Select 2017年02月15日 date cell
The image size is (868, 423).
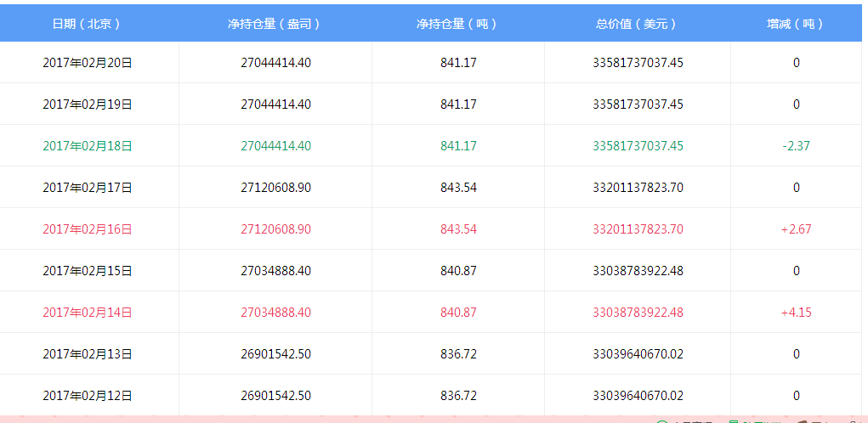click(88, 271)
